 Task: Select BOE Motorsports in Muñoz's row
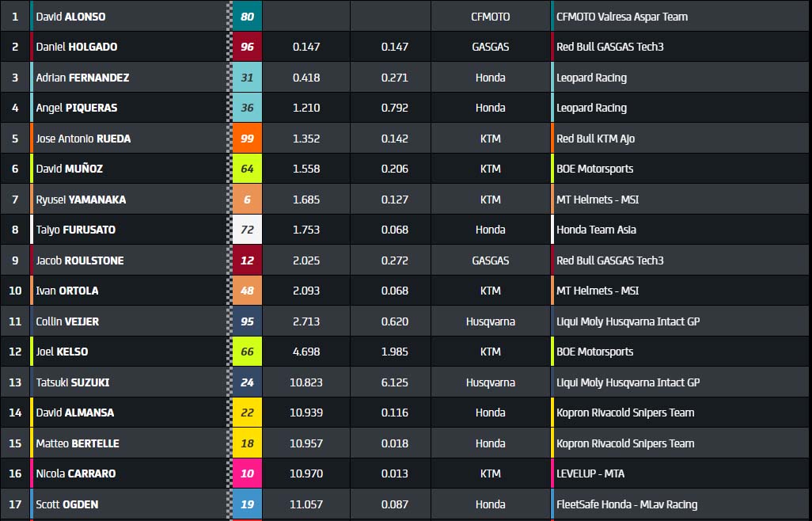point(594,169)
